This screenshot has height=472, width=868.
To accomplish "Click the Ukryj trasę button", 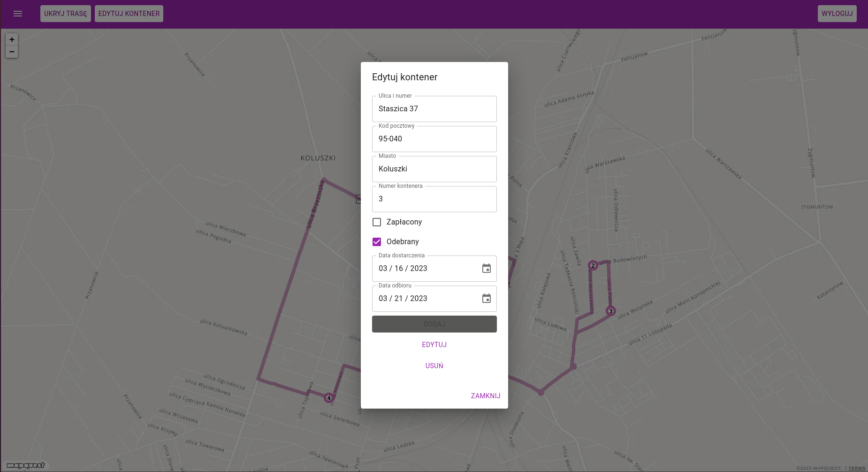I will click(x=66, y=14).
